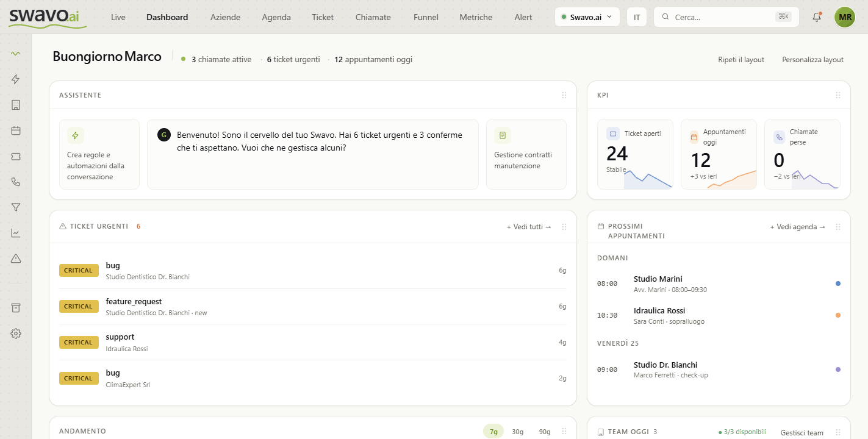Go to the Funnel tab

tap(426, 17)
